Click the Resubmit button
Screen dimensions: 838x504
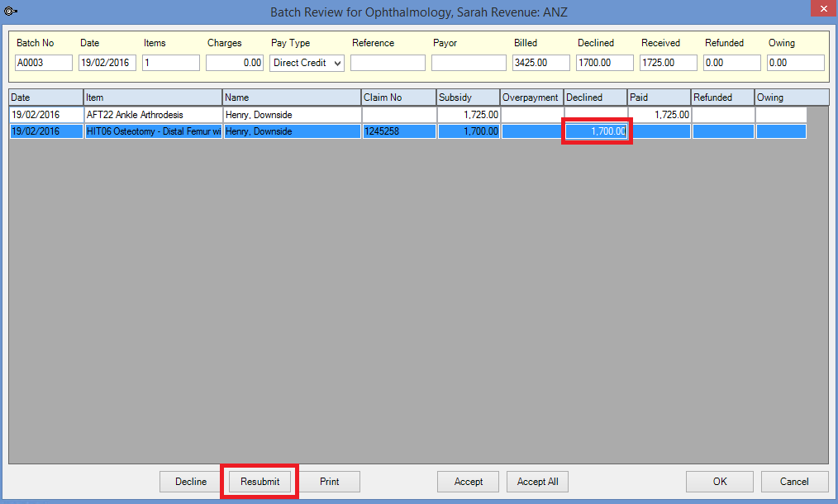pos(259,482)
